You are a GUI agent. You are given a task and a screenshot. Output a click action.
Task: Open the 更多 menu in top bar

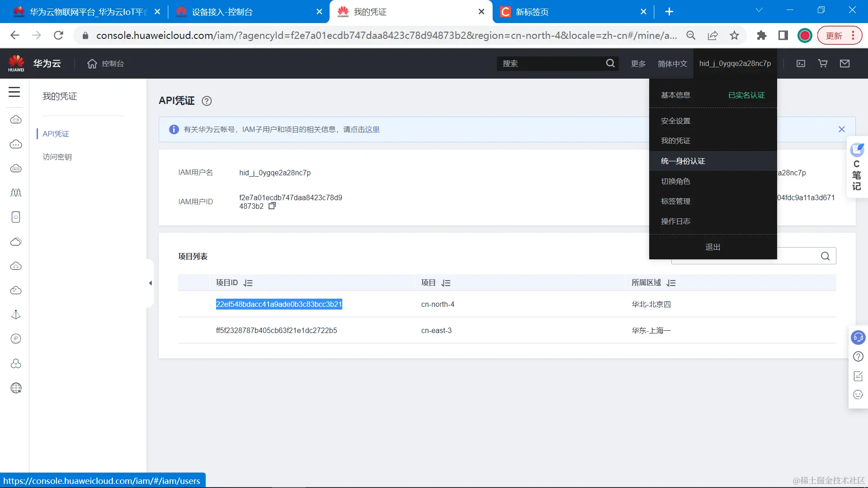click(x=638, y=64)
